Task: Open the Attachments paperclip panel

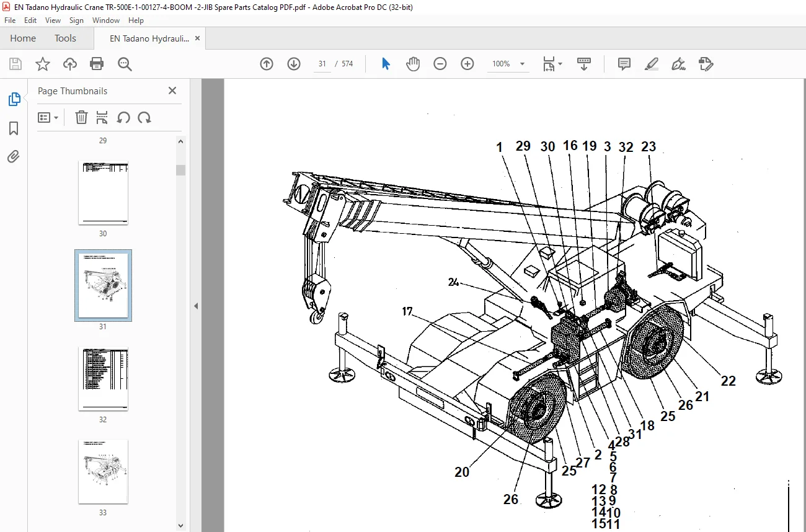Action: tap(14, 157)
